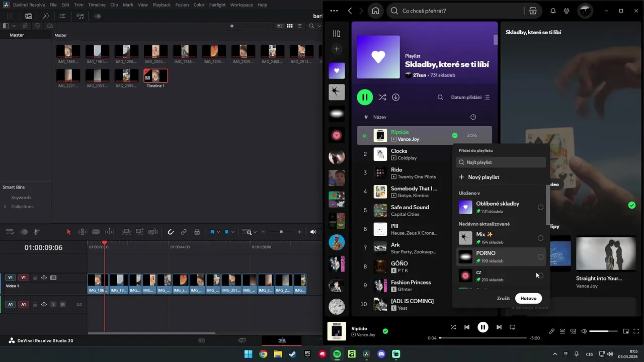The image size is (644, 362).
Task: Toggle repeat in the Spotify player bar
Action: click(x=512, y=327)
